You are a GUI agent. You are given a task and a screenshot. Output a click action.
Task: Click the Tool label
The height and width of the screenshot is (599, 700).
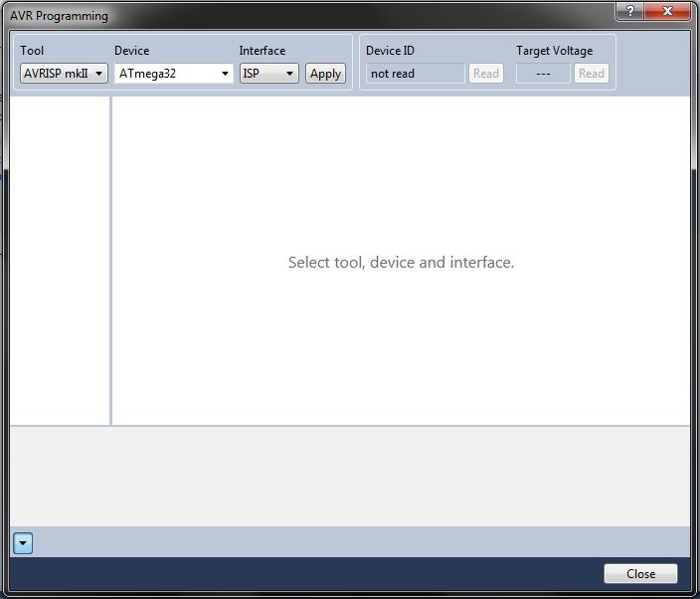pyautogui.click(x=32, y=51)
